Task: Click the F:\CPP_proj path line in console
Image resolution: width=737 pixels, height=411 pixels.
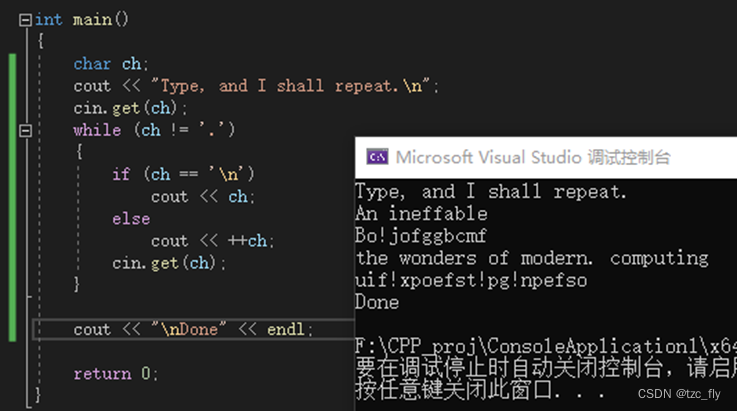Action: coord(546,347)
